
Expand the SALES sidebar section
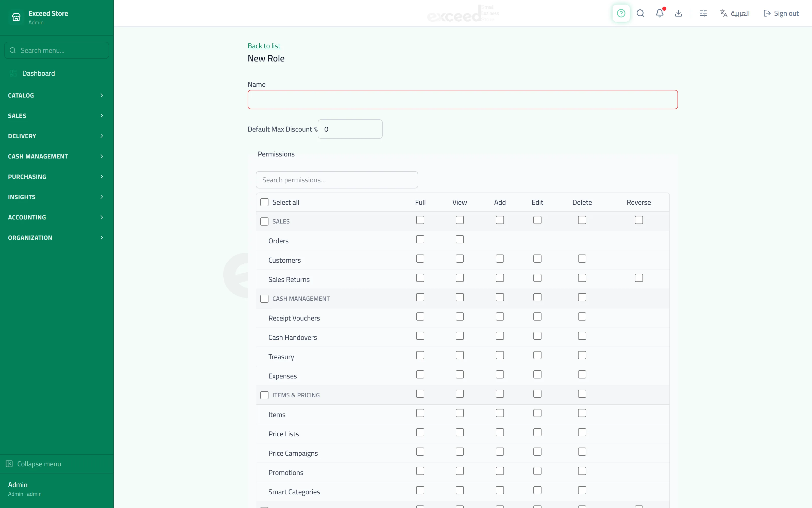click(x=57, y=116)
